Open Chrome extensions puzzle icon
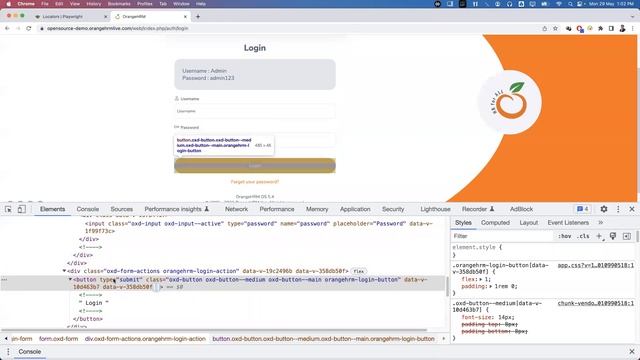Screen dimensions: 640x360 point(600,29)
